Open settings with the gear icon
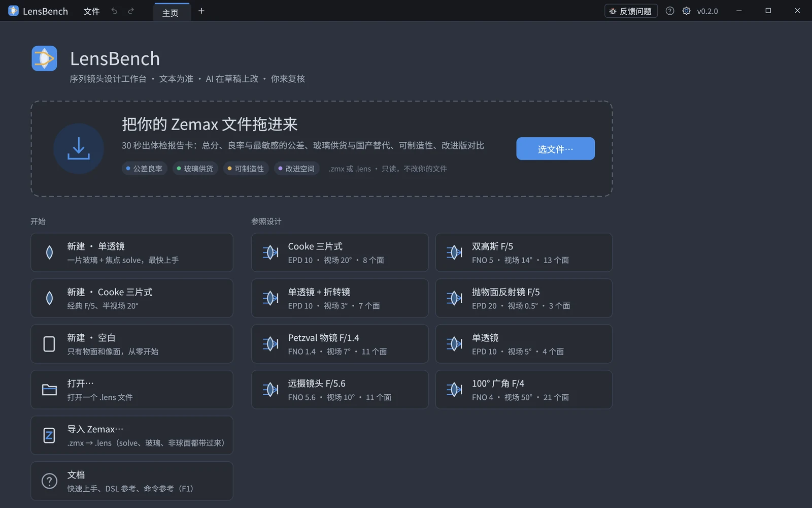Image resolution: width=812 pixels, height=508 pixels. pos(686,11)
